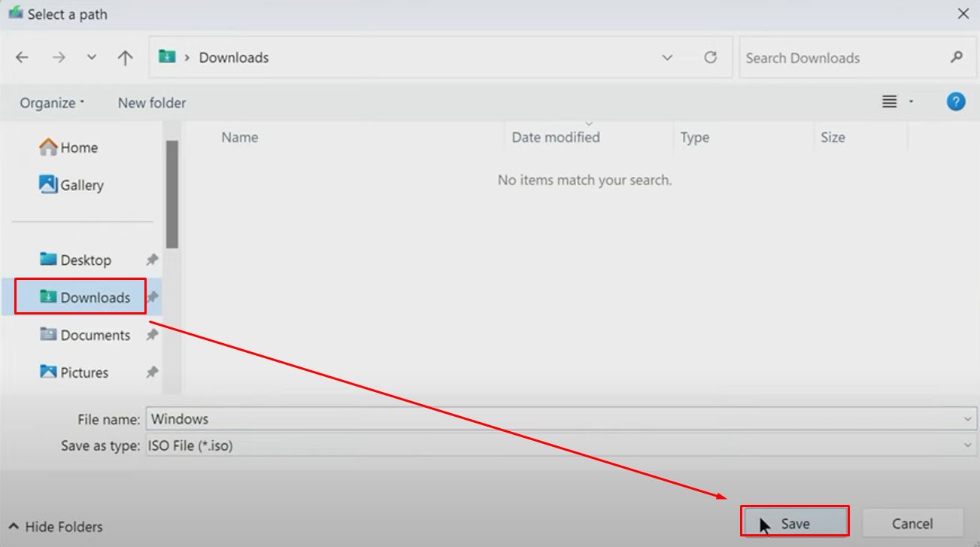Go up one folder level
980x547 pixels.
tap(125, 58)
